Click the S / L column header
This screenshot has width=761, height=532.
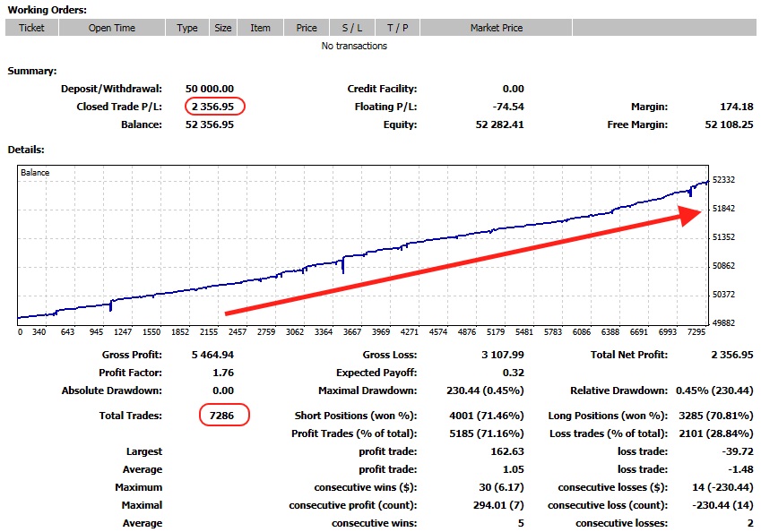click(x=352, y=28)
